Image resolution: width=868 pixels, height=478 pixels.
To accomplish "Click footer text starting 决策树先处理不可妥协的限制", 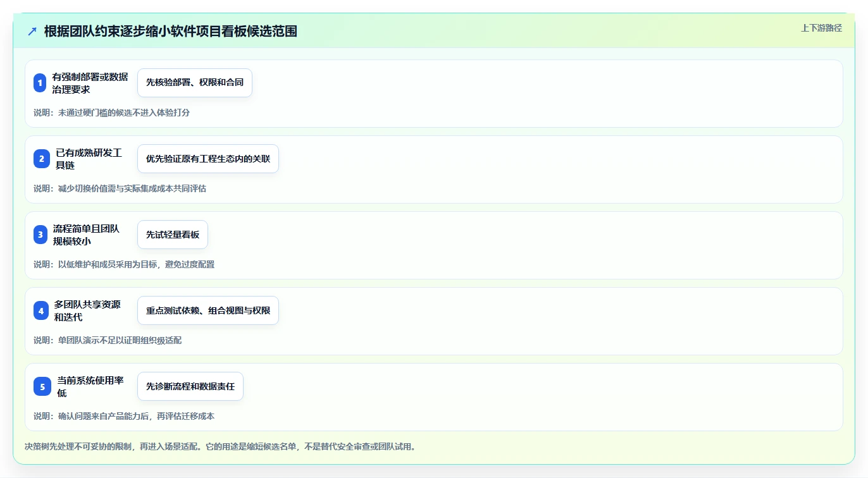I will point(220,446).
